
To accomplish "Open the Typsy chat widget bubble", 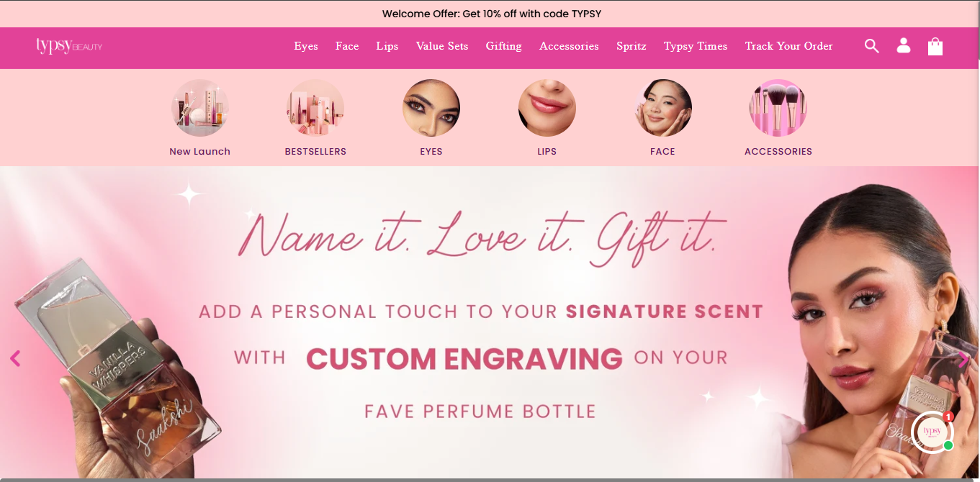I will click(x=932, y=432).
